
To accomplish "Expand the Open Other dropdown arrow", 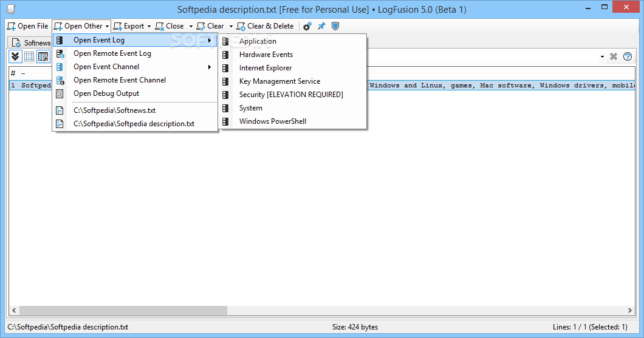I will [x=107, y=26].
